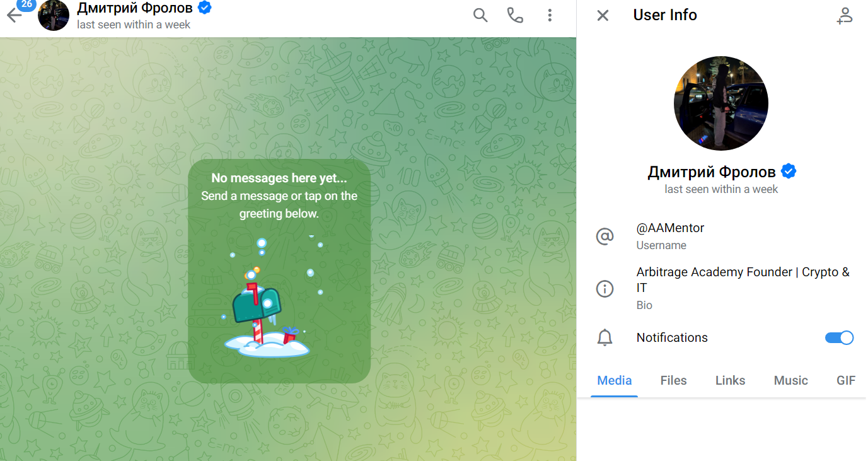The height and width of the screenshot is (461, 868).
Task: Click the unread counter badge showing 26
Action: coord(26,4)
